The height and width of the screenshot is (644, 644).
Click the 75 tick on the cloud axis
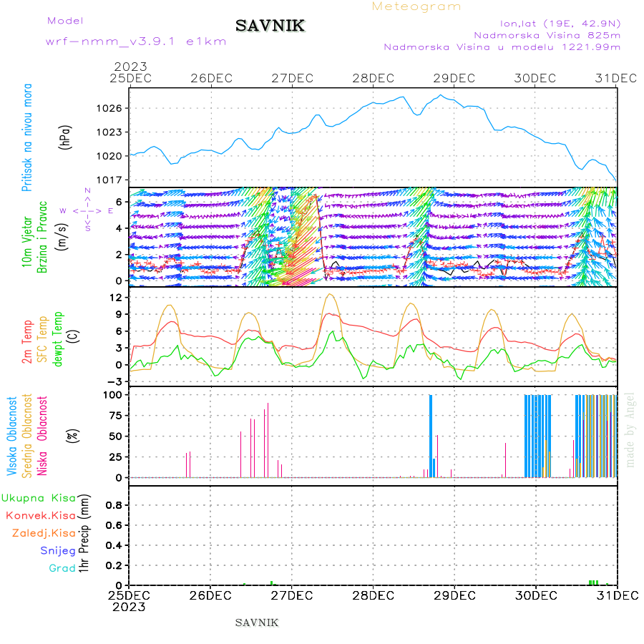(116, 416)
